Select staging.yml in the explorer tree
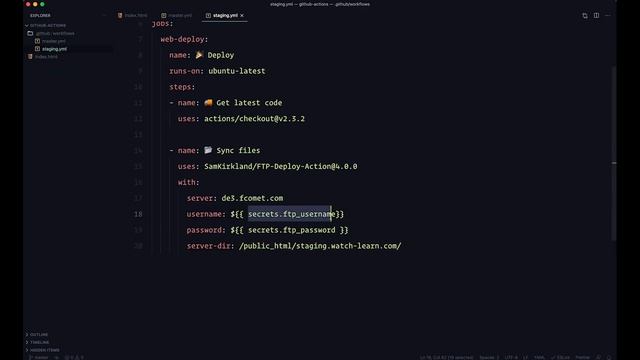This screenshot has height=360, width=640. [x=51, y=49]
